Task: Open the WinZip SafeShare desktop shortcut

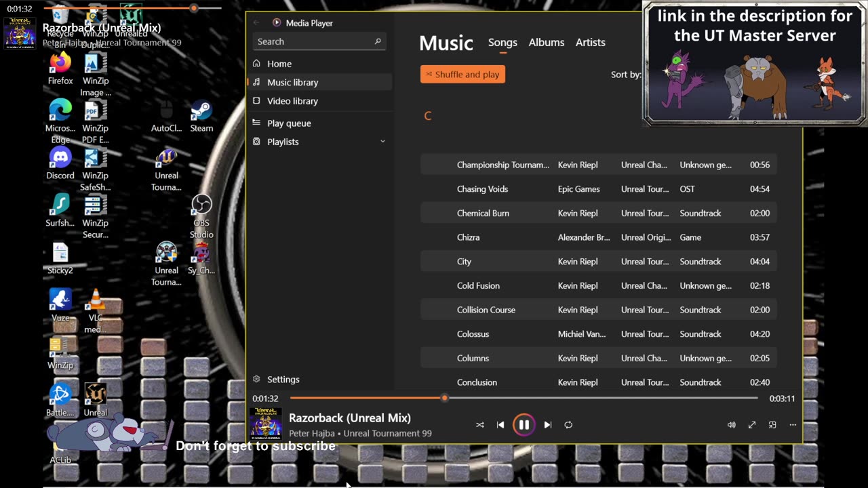Action: click(x=96, y=169)
